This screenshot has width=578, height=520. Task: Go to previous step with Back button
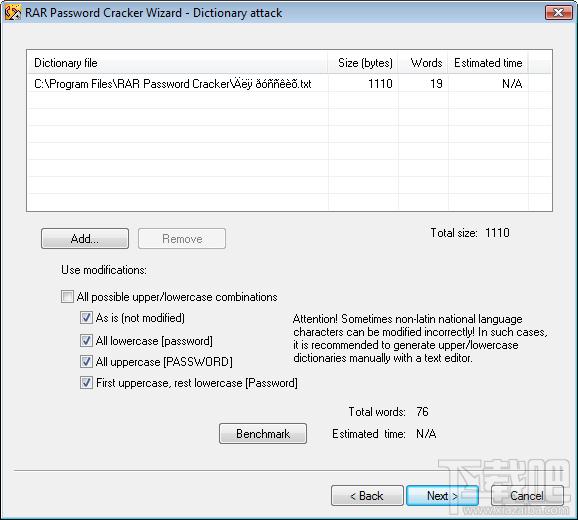click(x=367, y=496)
